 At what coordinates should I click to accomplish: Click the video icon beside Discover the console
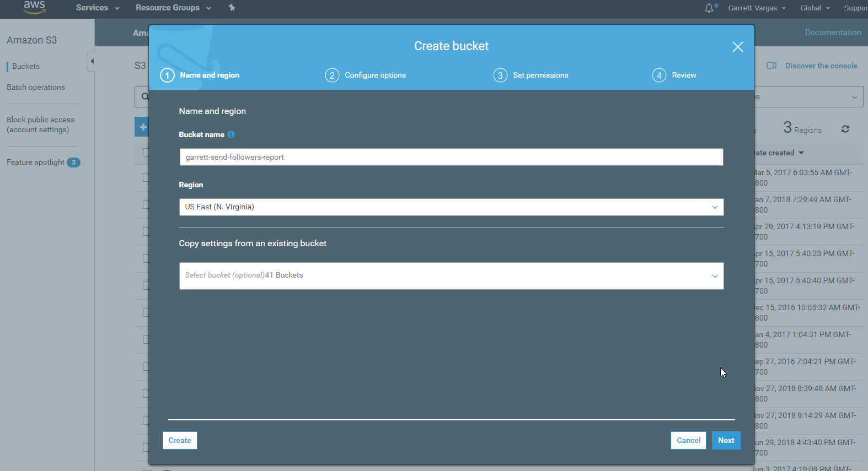pos(771,66)
